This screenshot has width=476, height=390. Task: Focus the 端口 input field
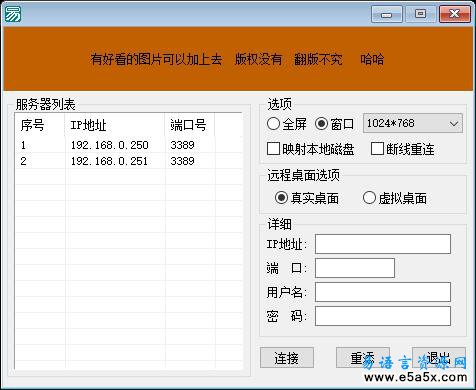coord(355,268)
